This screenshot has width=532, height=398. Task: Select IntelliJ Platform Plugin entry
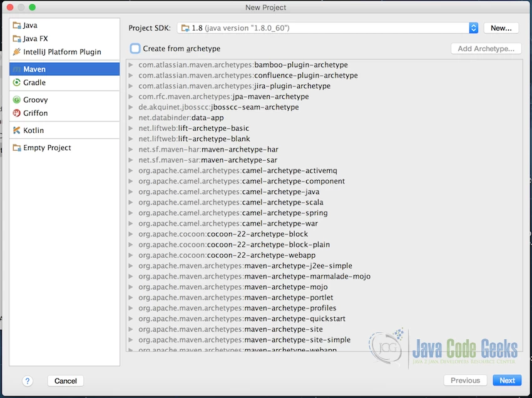[x=64, y=51]
